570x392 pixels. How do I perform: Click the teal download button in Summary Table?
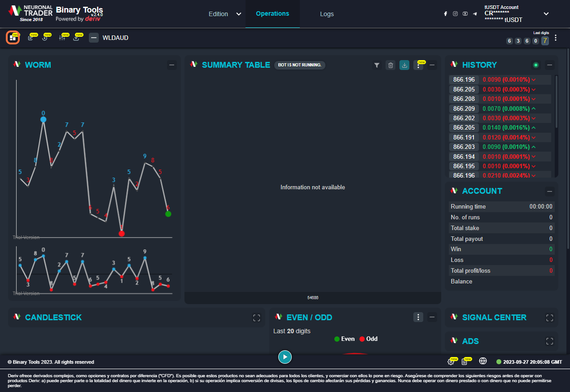(x=404, y=65)
